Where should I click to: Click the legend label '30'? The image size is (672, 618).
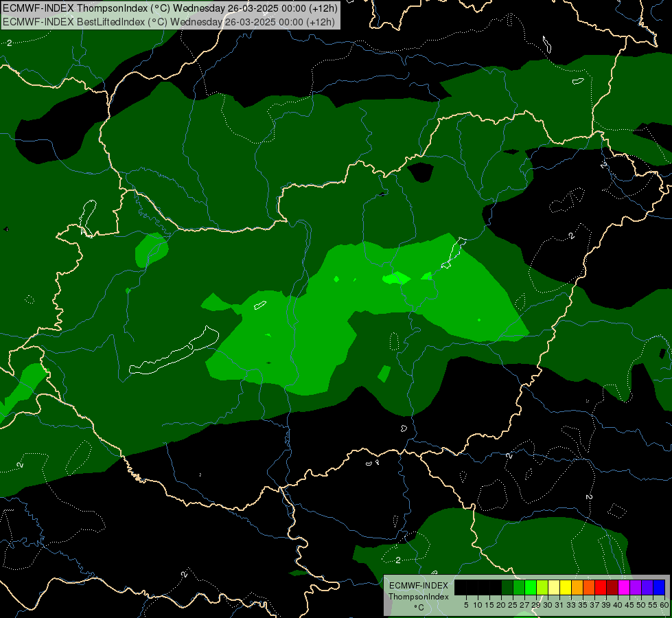click(x=548, y=605)
